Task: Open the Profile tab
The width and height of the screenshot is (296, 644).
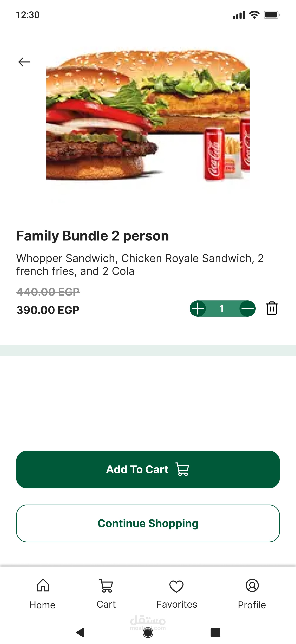Action: click(x=252, y=593)
